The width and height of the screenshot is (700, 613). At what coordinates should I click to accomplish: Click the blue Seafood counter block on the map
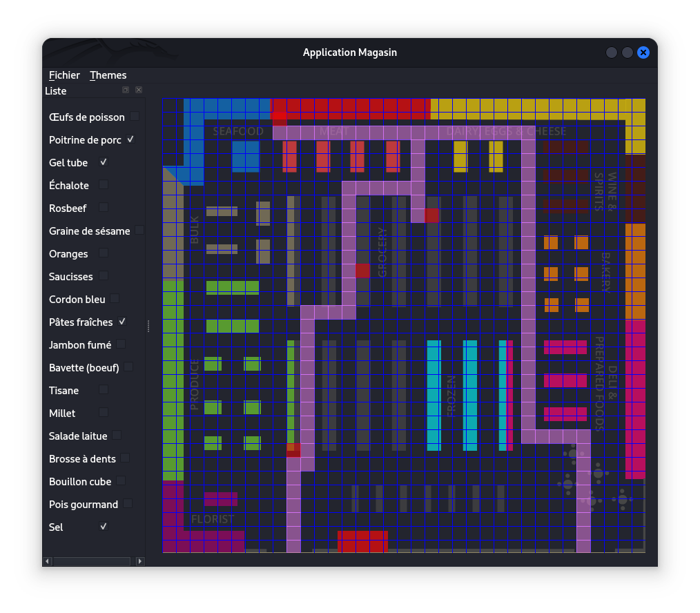[245, 156]
